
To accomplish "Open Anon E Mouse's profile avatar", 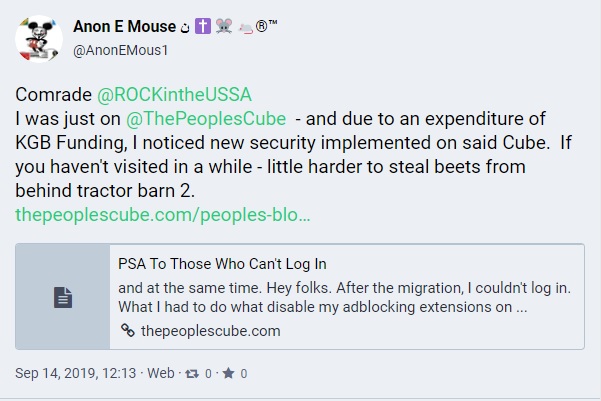I will (40, 39).
